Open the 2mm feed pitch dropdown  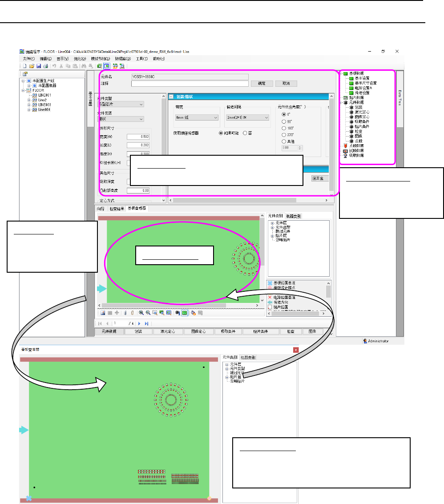247,117
